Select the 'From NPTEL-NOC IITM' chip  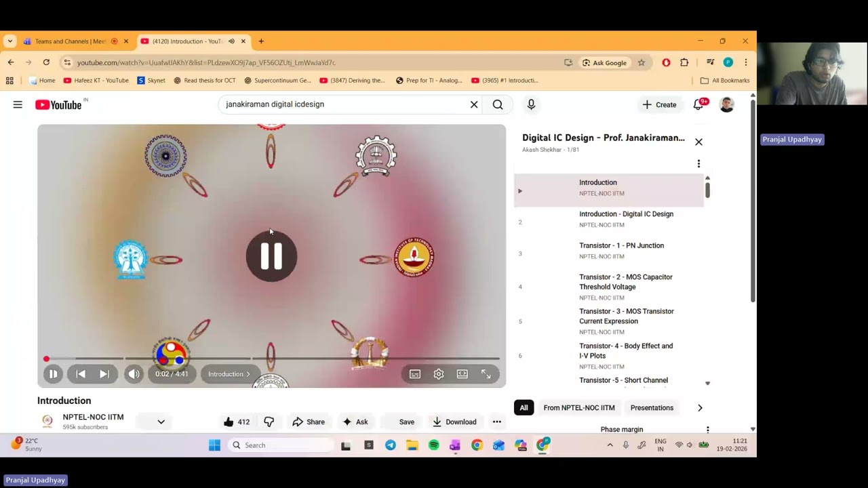pos(579,407)
